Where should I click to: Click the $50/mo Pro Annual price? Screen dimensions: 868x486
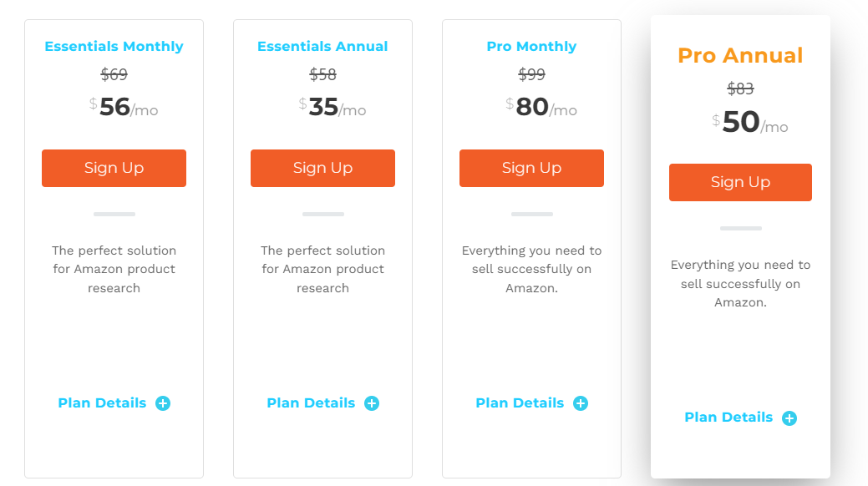pos(750,122)
